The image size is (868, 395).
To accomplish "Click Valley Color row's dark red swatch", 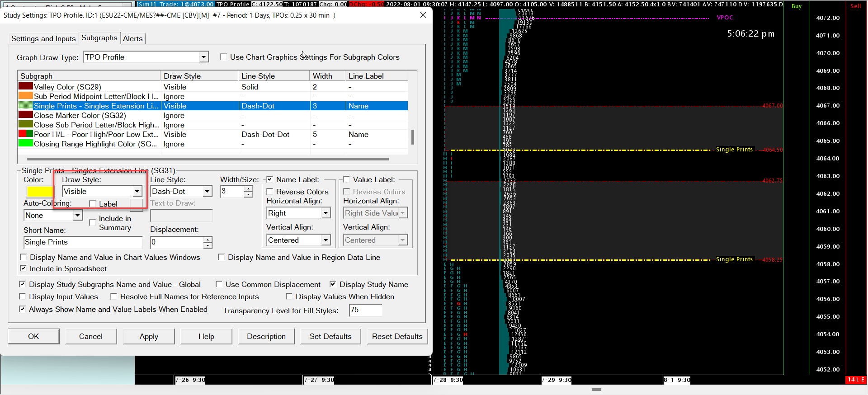I will click(x=26, y=86).
